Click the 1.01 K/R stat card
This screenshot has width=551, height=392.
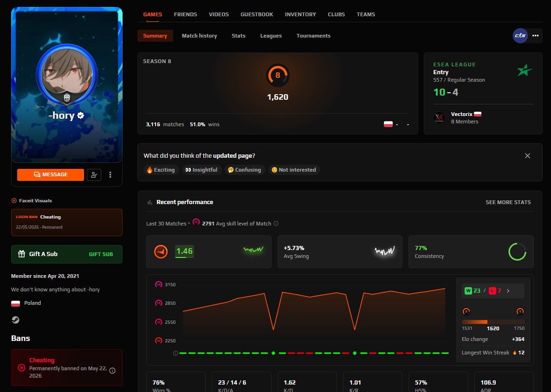372,382
